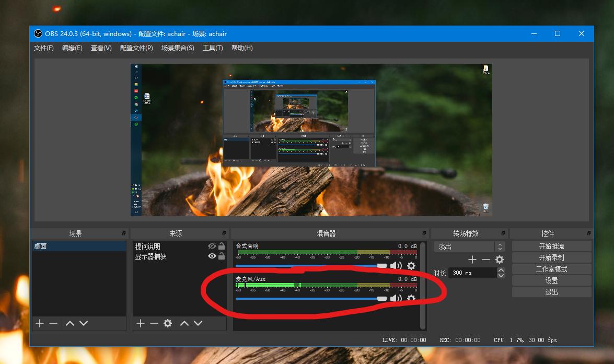Open the 工具(T) menu
This screenshot has width=614, height=364.
click(x=213, y=48)
